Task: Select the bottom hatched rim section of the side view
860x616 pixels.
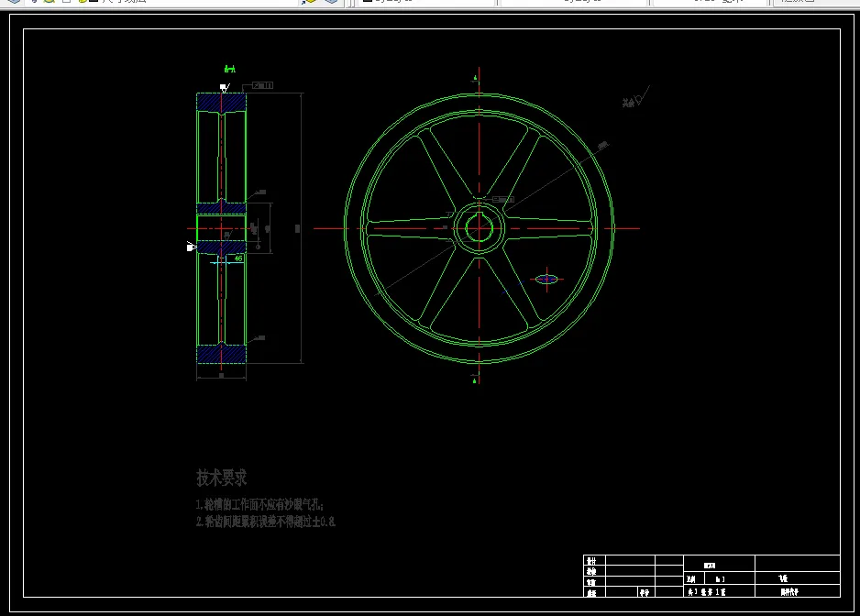Action: 221,353
